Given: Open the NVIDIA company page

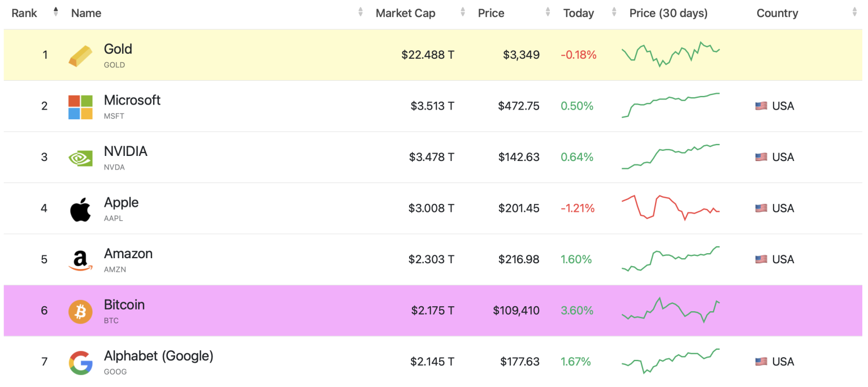Looking at the screenshot, I should 125,151.
